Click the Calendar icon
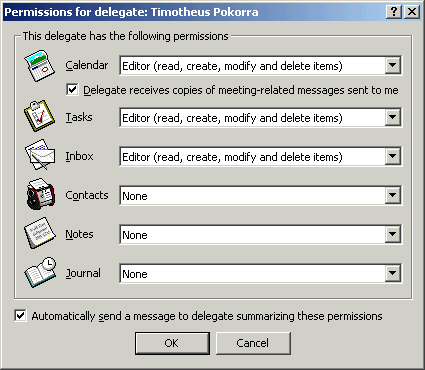 [x=39, y=65]
